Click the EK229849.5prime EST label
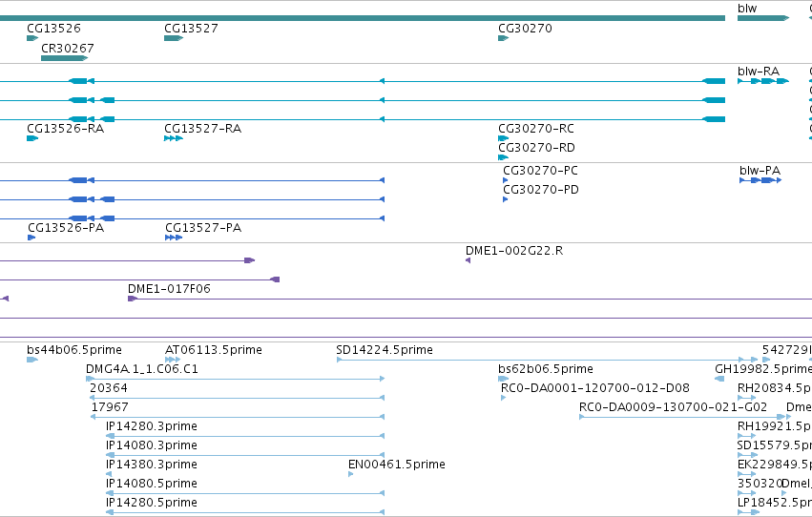 pos(775,465)
